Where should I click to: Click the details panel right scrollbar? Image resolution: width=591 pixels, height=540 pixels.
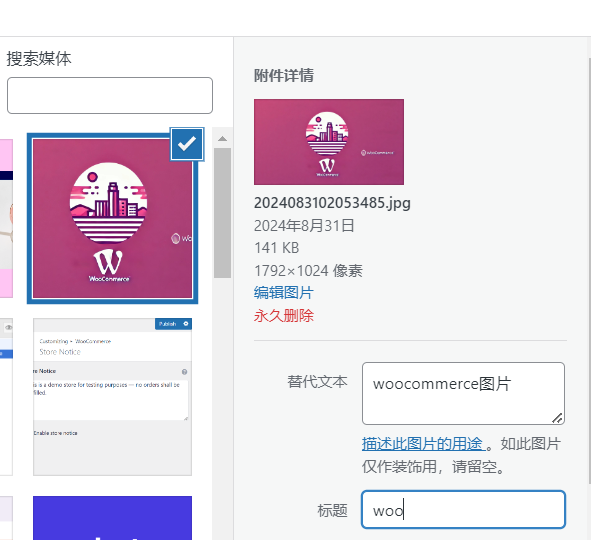pyautogui.click(x=589, y=271)
